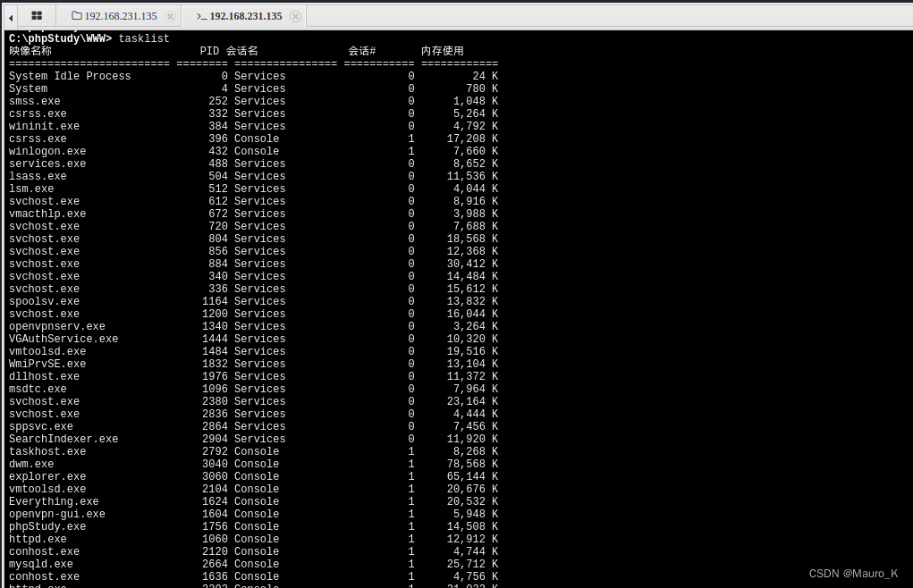Click the PID column header
The image size is (913, 588).
point(209,51)
